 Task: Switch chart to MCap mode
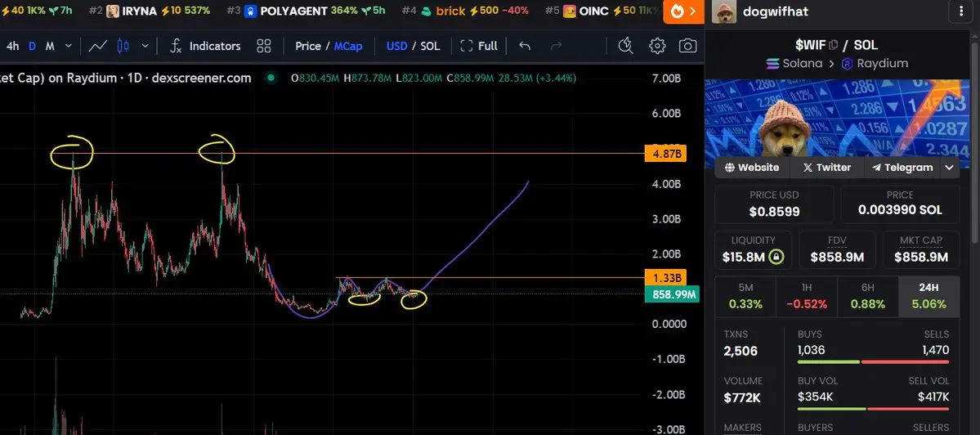click(x=348, y=46)
